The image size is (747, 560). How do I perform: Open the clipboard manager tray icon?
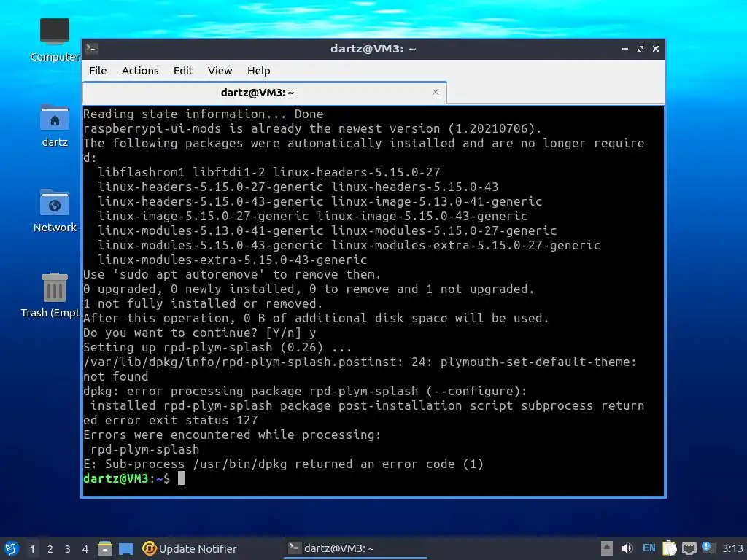pos(670,548)
